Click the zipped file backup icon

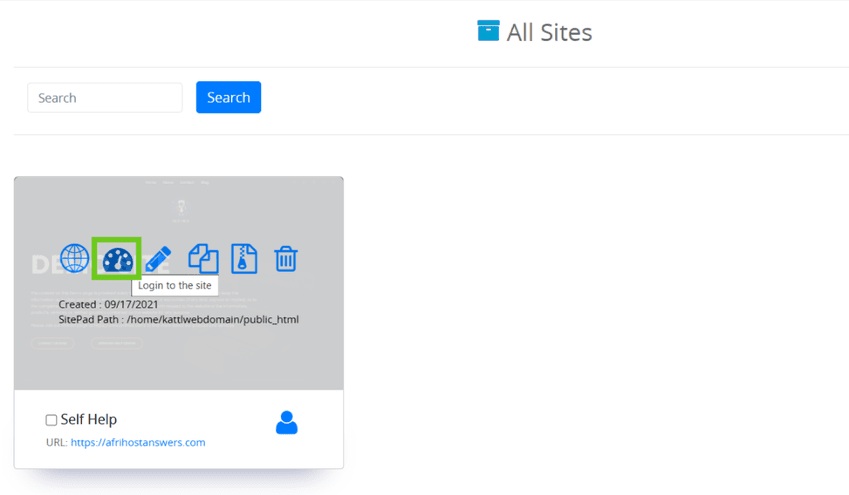point(244,258)
